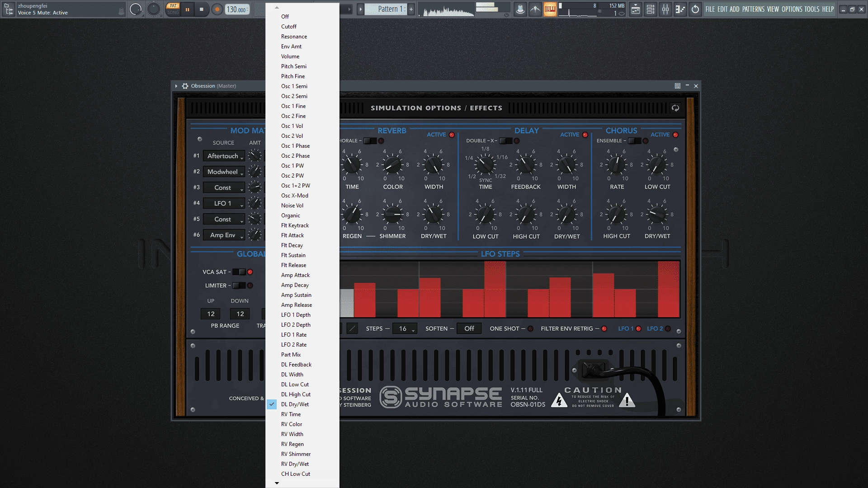Toggle Chorus ACTIVE LED
This screenshot has width=868, height=488.
point(675,135)
